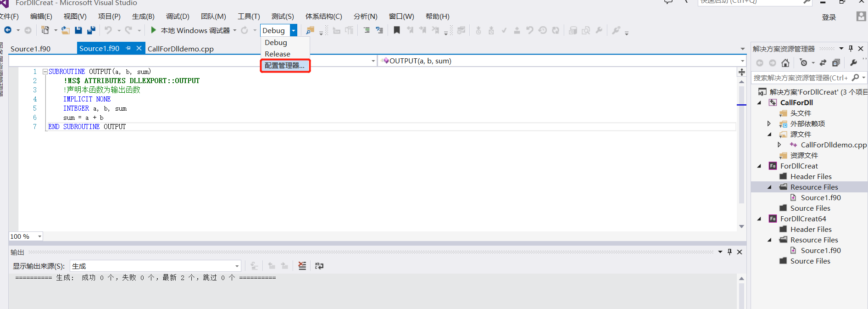Toggle auto-hide pin on the output panel

click(729, 252)
